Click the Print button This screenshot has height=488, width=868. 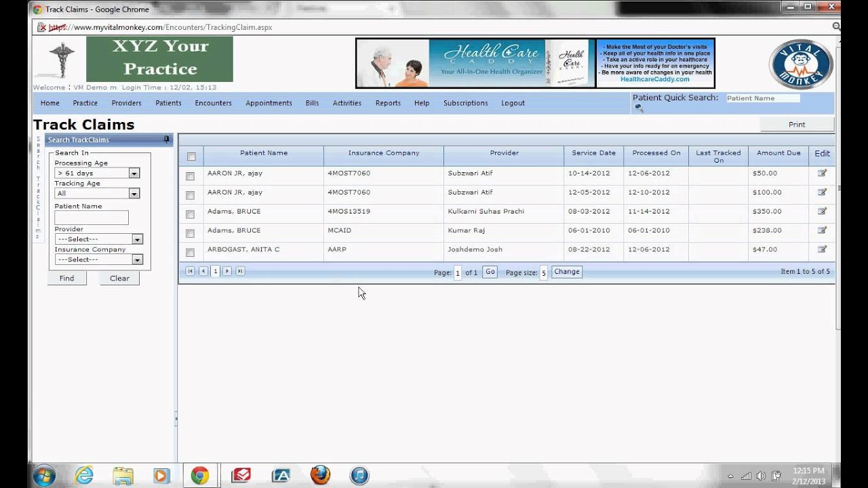click(x=797, y=125)
